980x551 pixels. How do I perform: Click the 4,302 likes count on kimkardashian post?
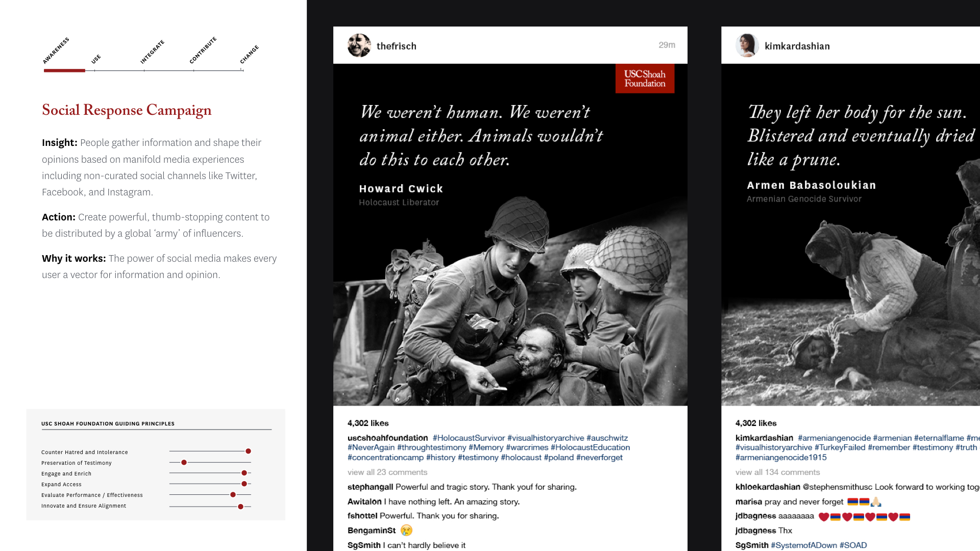756,423
